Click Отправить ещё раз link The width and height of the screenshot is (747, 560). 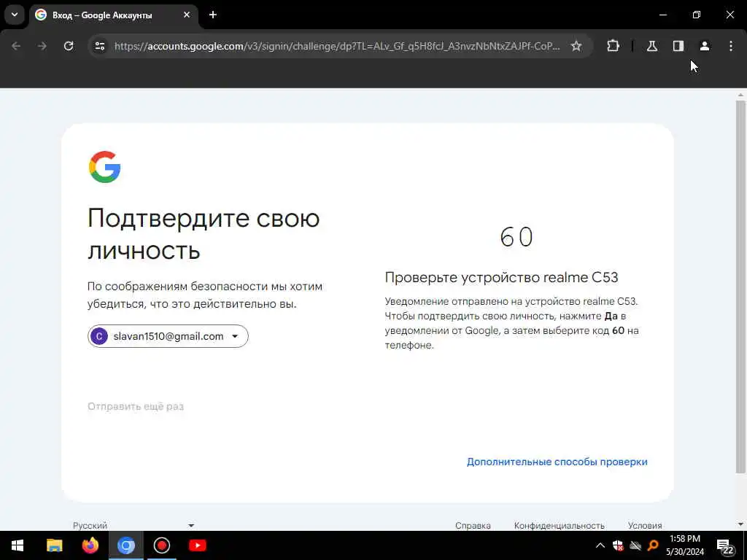(x=135, y=406)
